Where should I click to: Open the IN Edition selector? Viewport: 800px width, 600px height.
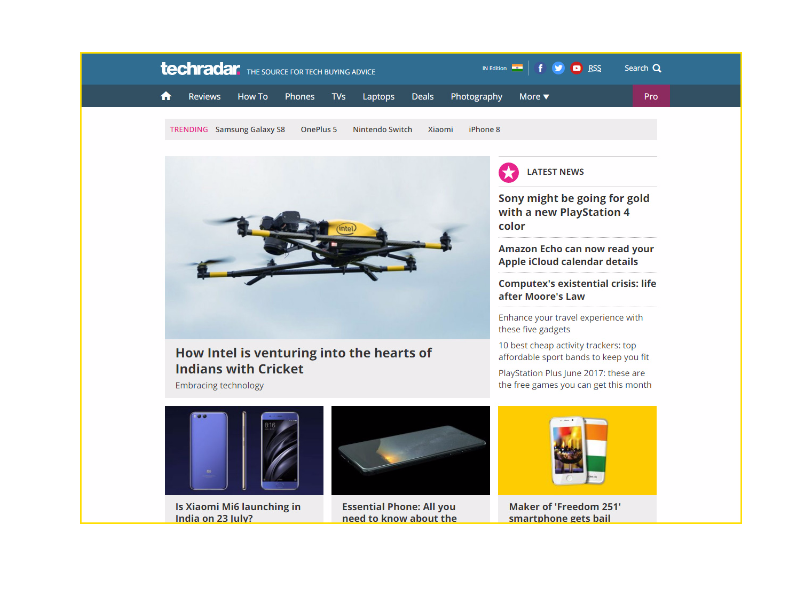(x=494, y=69)
